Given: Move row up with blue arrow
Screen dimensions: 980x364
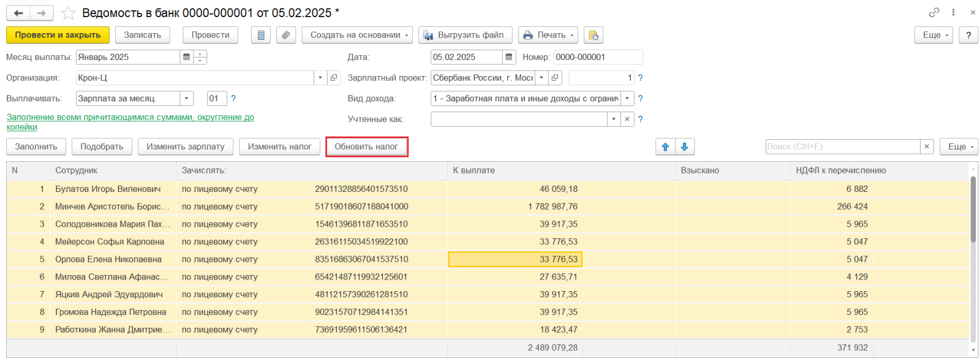Looking at the screenshot, I should (x=665, y=146).
